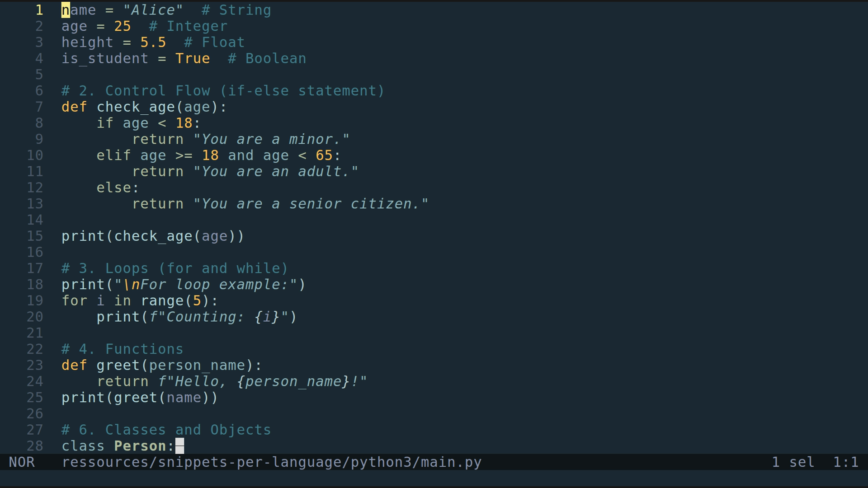The image size is (868, 488).
Task: Click the NOR mode indicator in the status bar
Action: [x=23, y=462]
